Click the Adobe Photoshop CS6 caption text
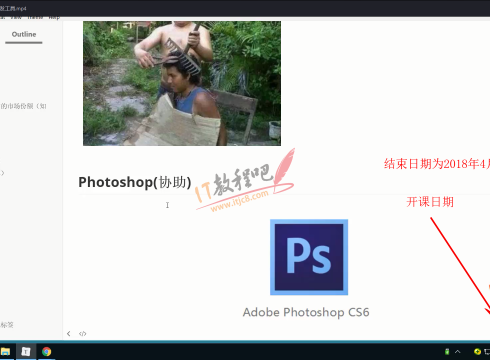Image resolution: width=490 pixels, height=360 pixels. tap(306, 312)
